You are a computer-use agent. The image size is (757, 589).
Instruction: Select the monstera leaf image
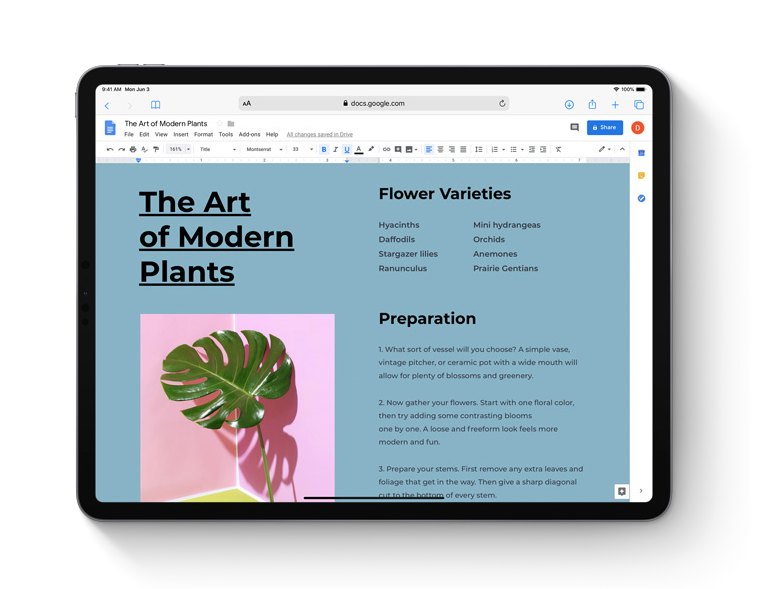click(237, 408)
